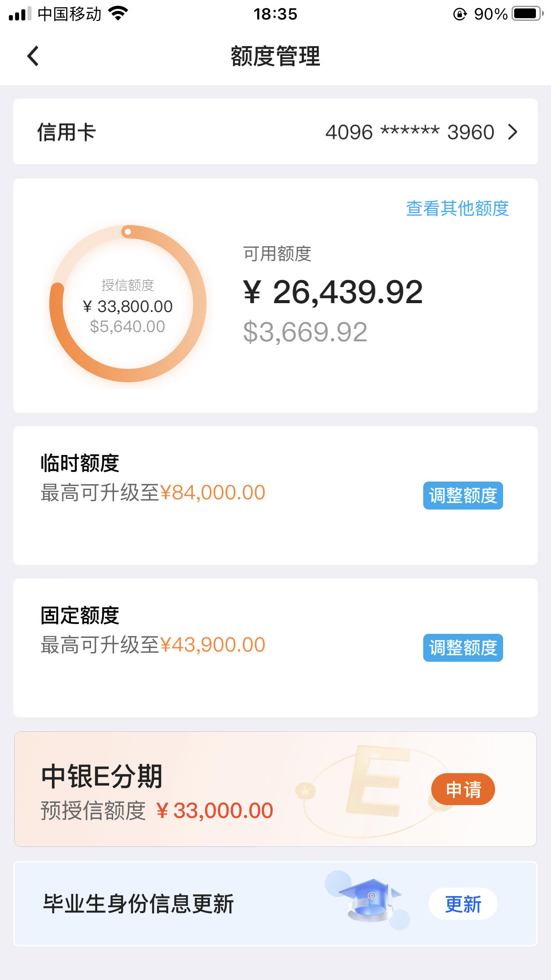Tap the cellular signal bars icon
Screen dimensions: 551x980
coord(20,14)
